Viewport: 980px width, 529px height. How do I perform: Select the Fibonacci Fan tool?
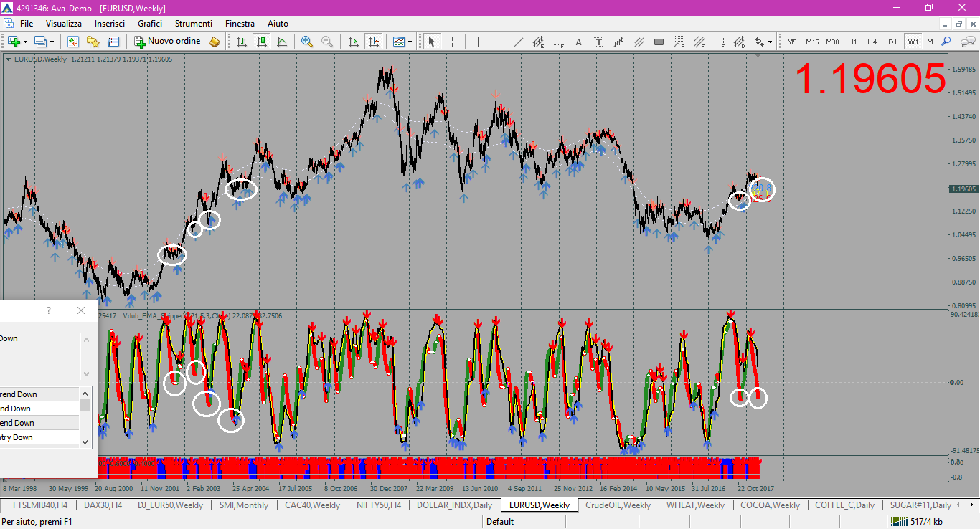point(679,42)
